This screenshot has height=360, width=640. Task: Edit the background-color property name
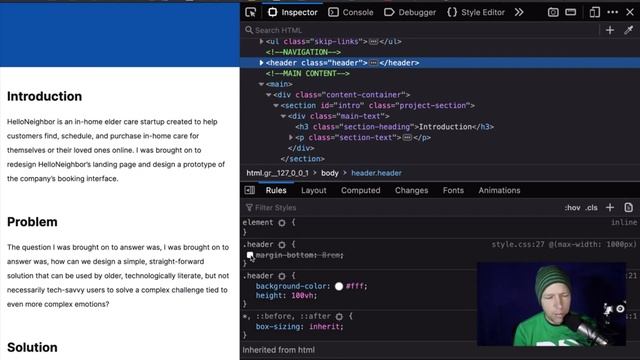(292, 286)
